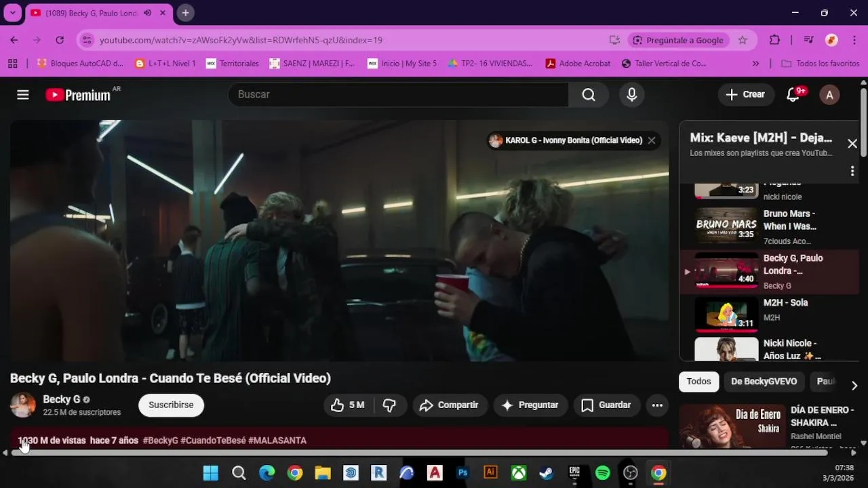Open Becky G channel name link
This screenshot has height=488, width=868.
pos(62,399)
